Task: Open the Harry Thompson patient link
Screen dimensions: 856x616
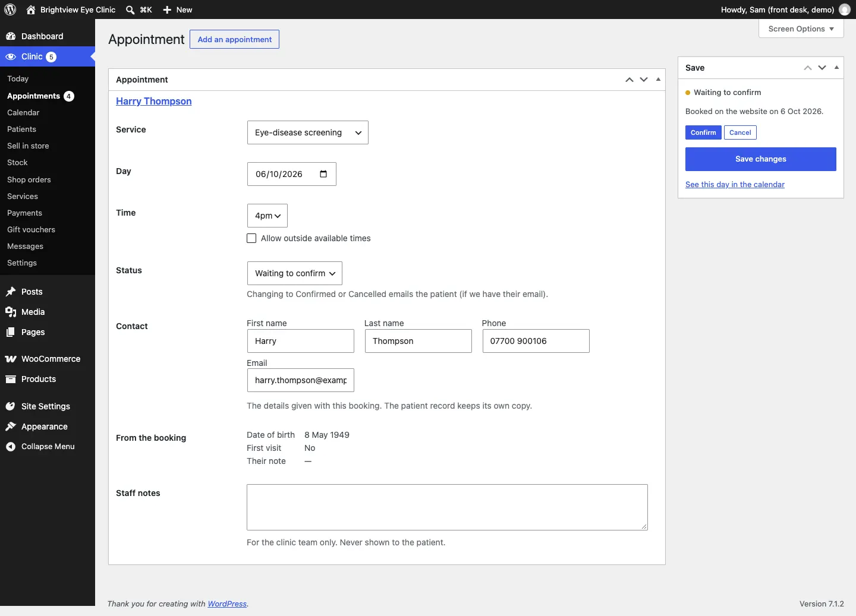Action: 154,101
